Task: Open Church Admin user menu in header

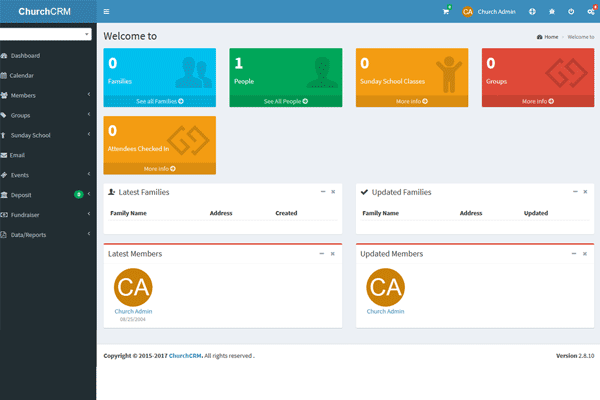Action: point(489,11)
